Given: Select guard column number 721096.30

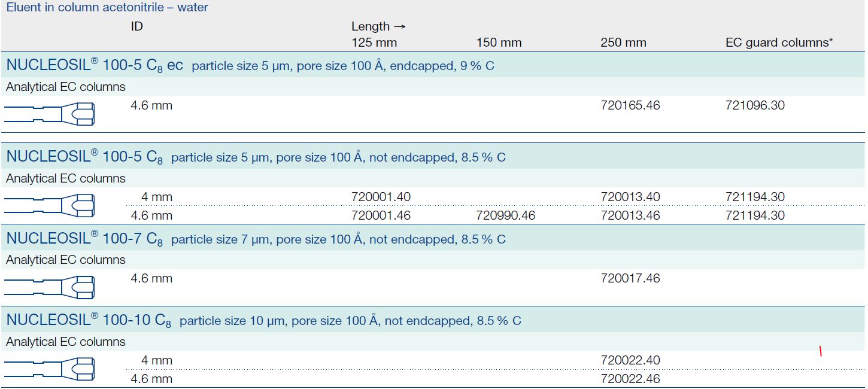Looking at the screenshot, I should 754,106.
